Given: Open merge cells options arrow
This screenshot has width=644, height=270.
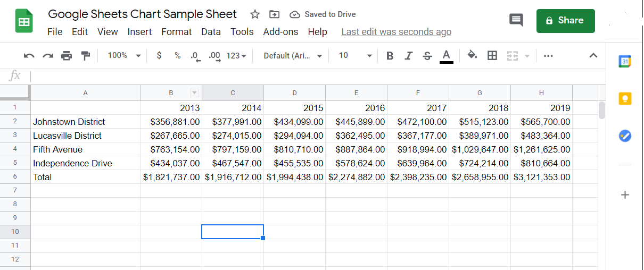Looking at the screenshot, I should coord(527,55).
